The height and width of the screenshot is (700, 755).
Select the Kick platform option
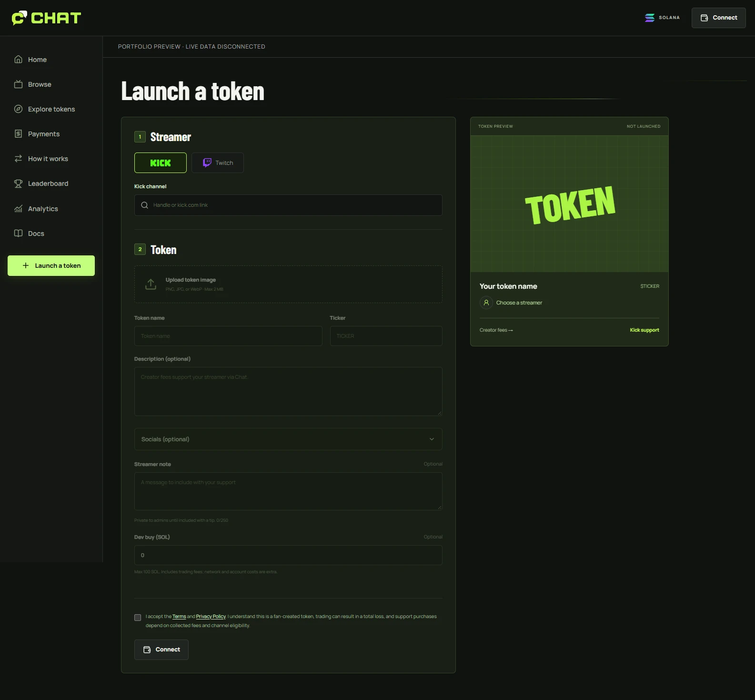pyautogui.click(x=161, y=163)
